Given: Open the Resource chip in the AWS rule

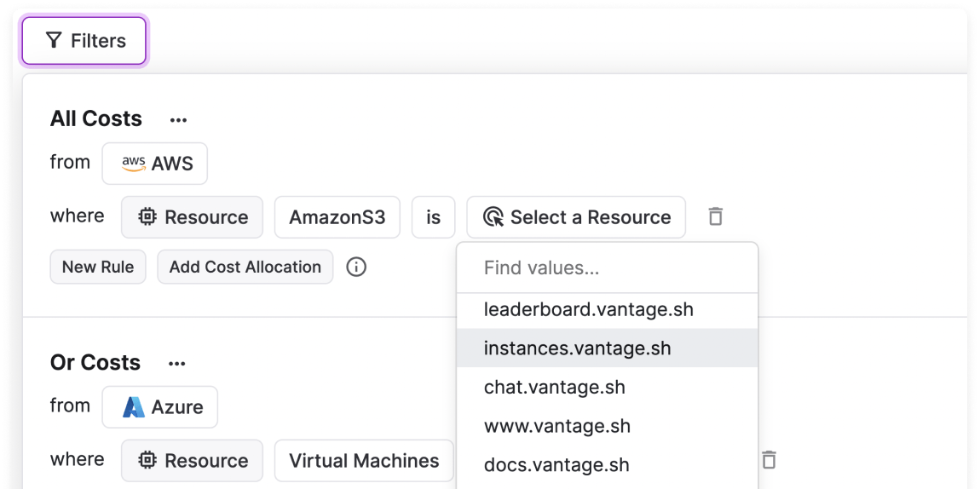Looking at the screenshot, I should click(x=193, y=217).
